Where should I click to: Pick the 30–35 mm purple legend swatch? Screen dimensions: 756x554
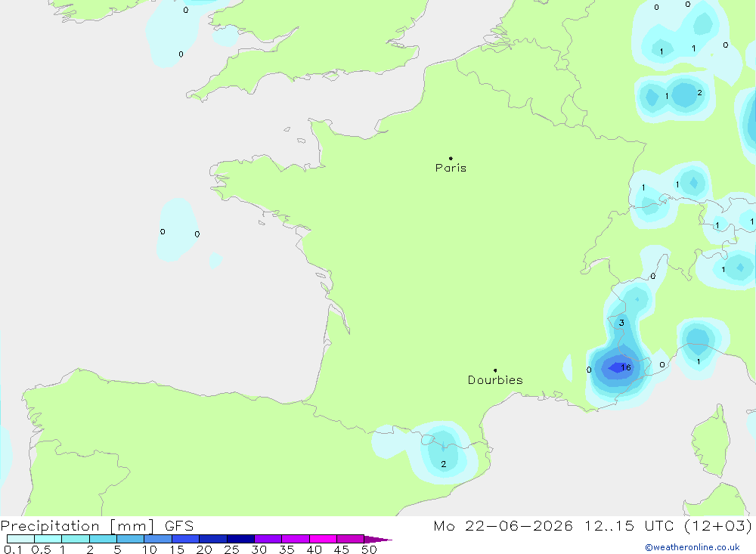[268, 539]
